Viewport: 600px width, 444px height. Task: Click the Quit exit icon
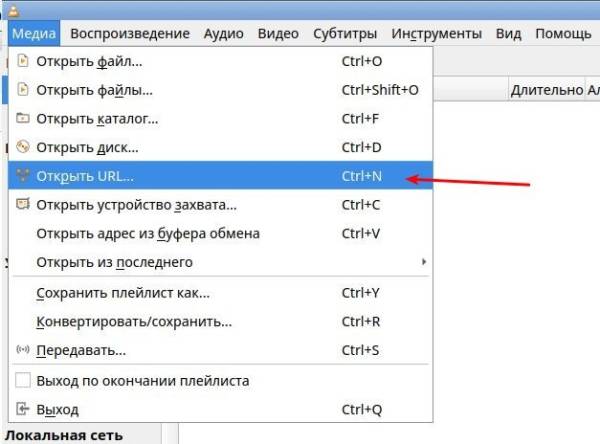pos(23,410)
